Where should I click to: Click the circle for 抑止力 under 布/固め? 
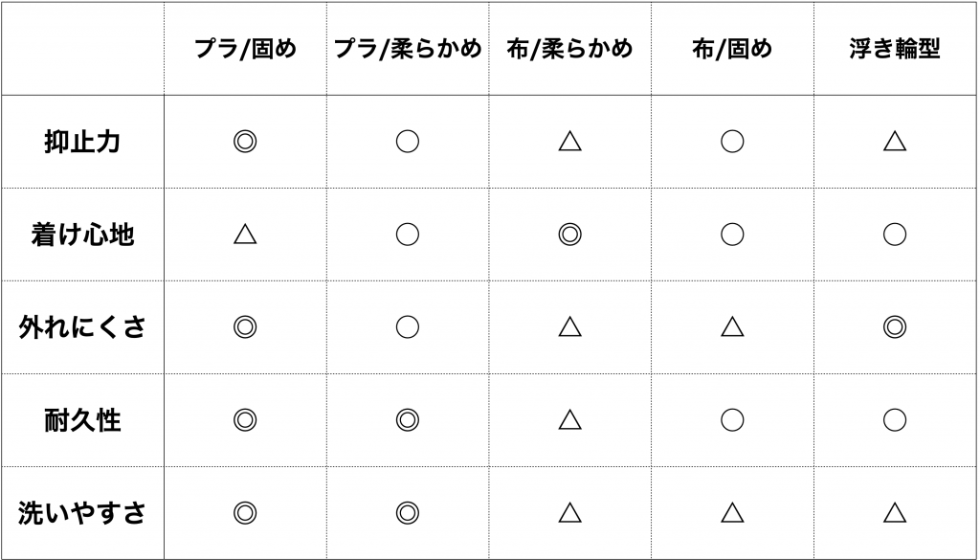[x=732, y=142]
